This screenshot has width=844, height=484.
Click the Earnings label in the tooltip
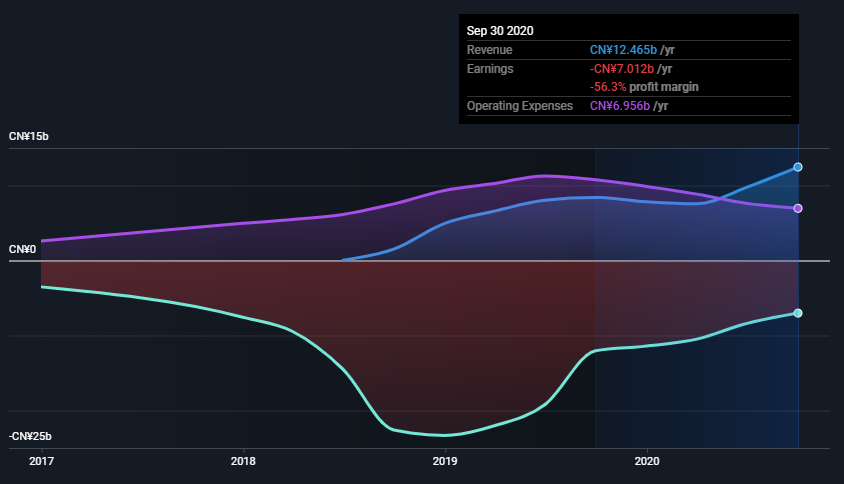[490, 69]
